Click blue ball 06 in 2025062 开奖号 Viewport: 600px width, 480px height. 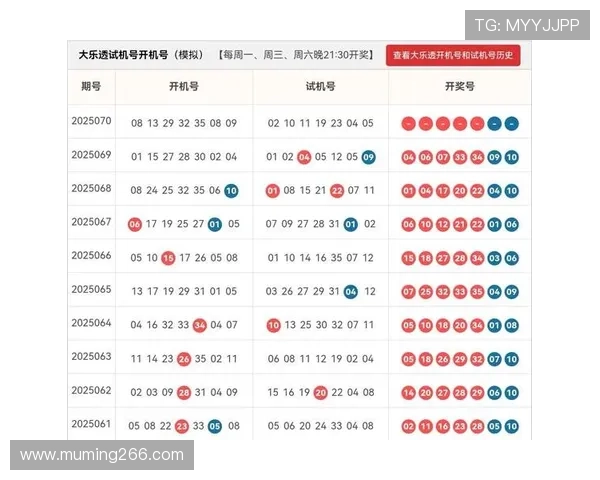click(494, 393)
